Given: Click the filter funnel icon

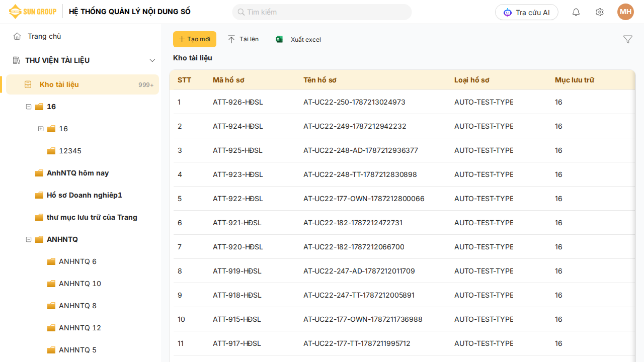Looking at the screenshot, I should 628,39.
